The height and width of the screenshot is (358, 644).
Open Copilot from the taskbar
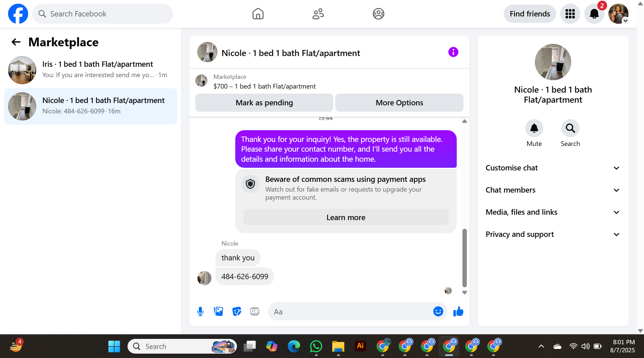pyautogui.click(x=271, y=346)
